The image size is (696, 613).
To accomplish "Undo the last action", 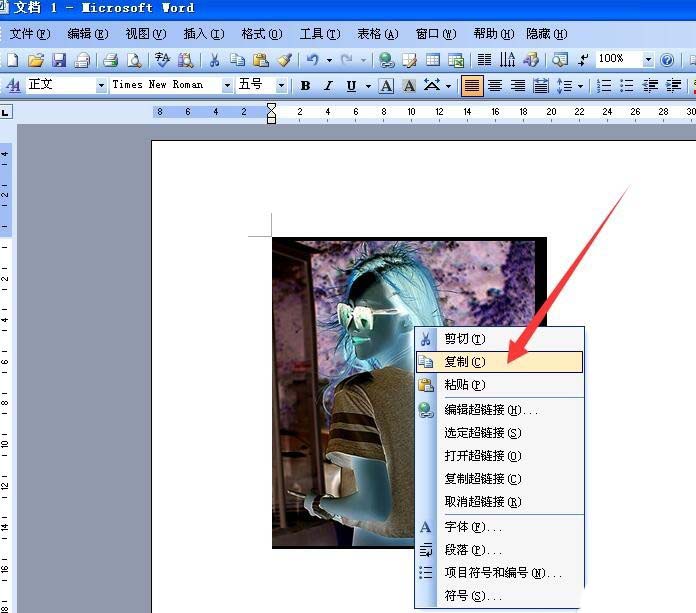I will click(312, 59).
